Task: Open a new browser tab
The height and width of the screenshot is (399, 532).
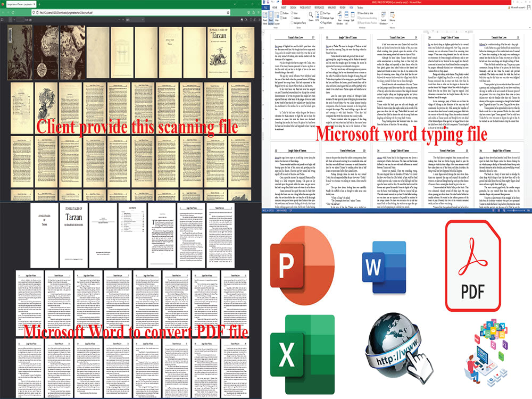Action: [x=39, y=4]
